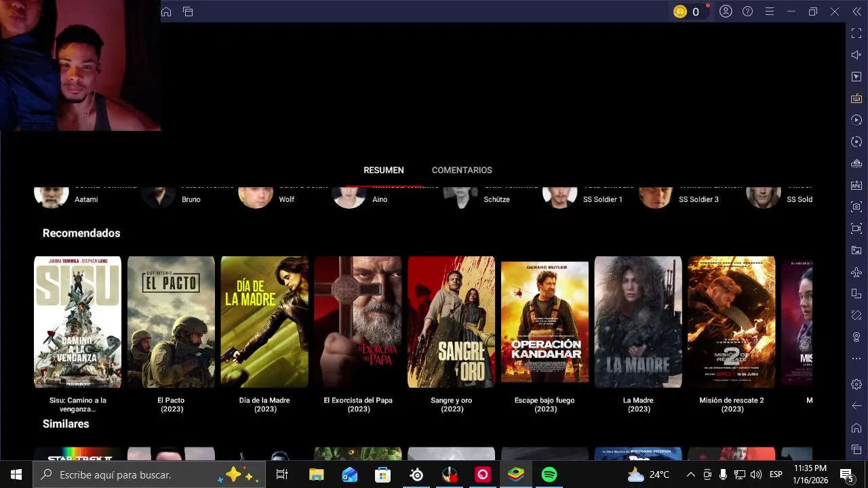The image size is (868, 488).
Task: Click title 'El Pacto (2023)'
Action: pos(171,405)
